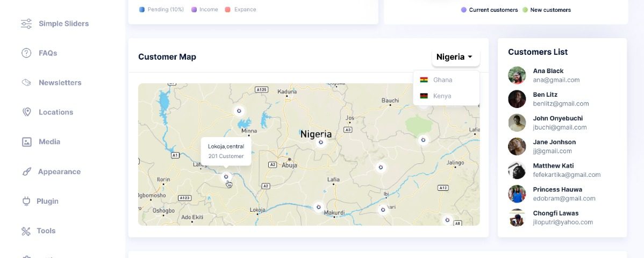Select Kenya from the country list
644x258 pixels.
click(441, 96)
